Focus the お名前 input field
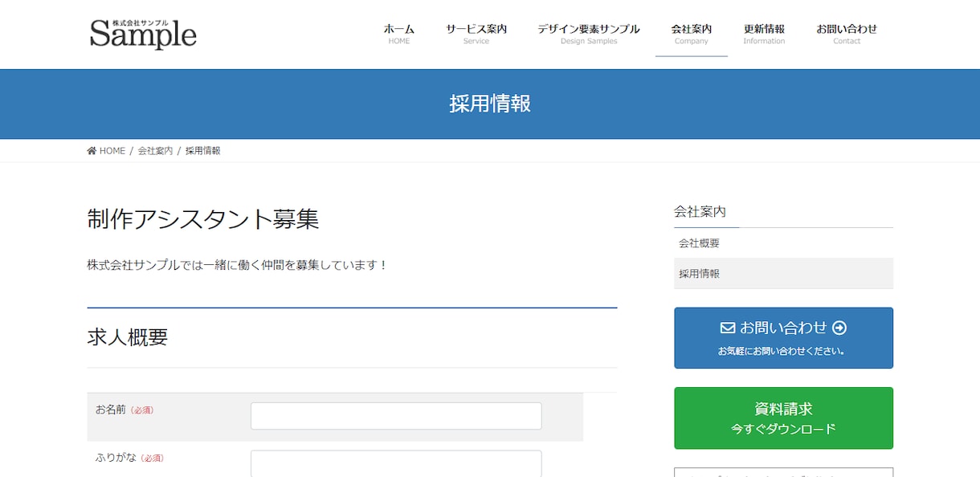 [396, 416]
